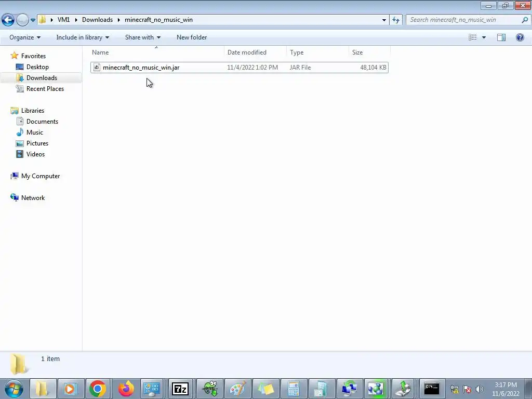Open the address bar history dropdown arrow

[x=384, y=20]
